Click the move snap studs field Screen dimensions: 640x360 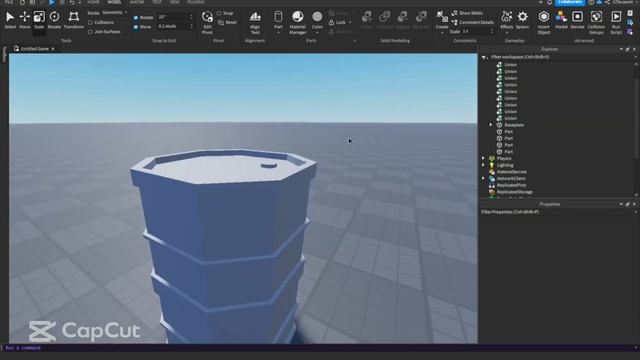pyautogui.click(x=176, y=27)
